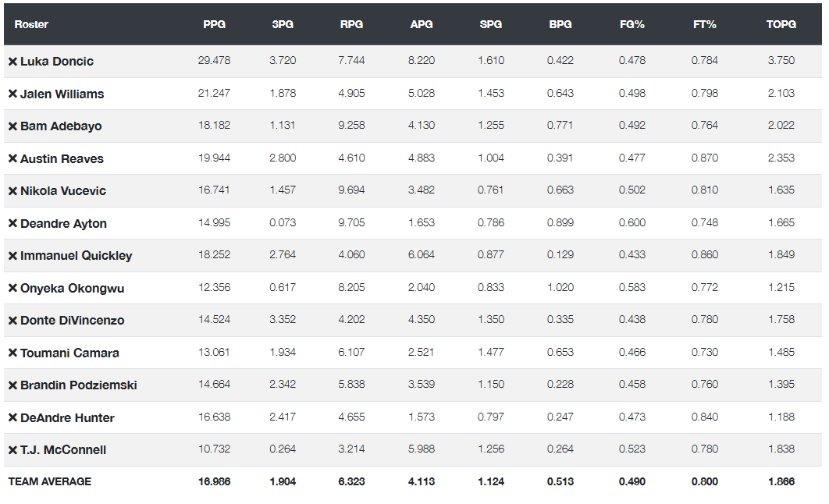The height and width of the screenshot is (504, 829).
Task: Delete T.J. McConnell via X icon
Action: tap(12, 450)
